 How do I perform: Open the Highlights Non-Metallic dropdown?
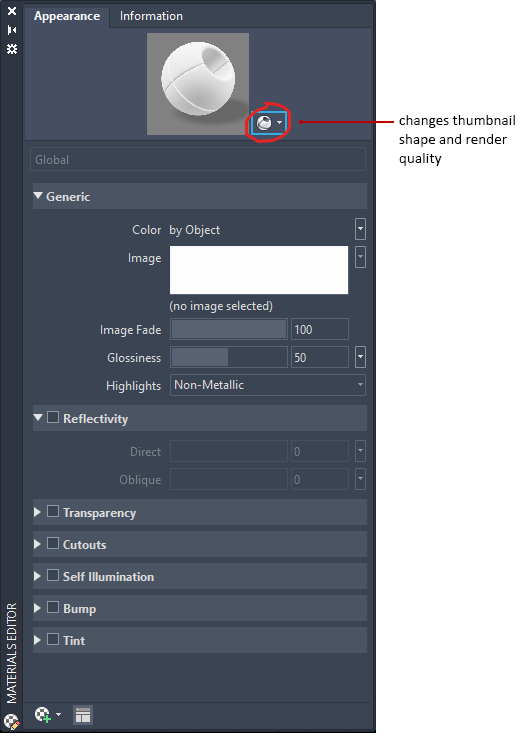(268, 385)
